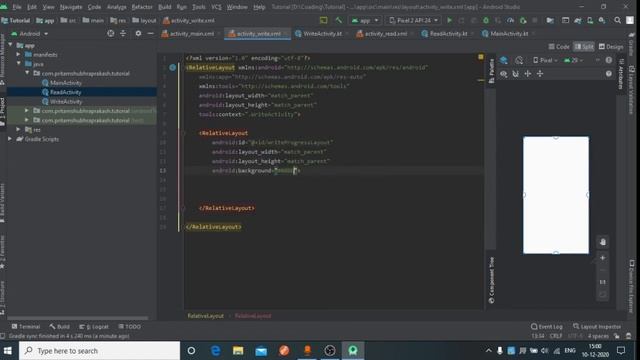Click the vertical align guidelines icon in design toolbar

click(x=540, y=74)
